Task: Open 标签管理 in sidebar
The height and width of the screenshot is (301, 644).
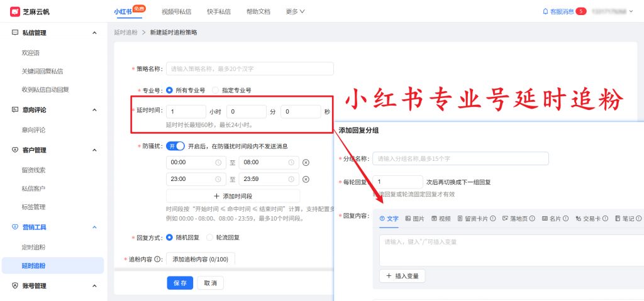Action: 34,207
